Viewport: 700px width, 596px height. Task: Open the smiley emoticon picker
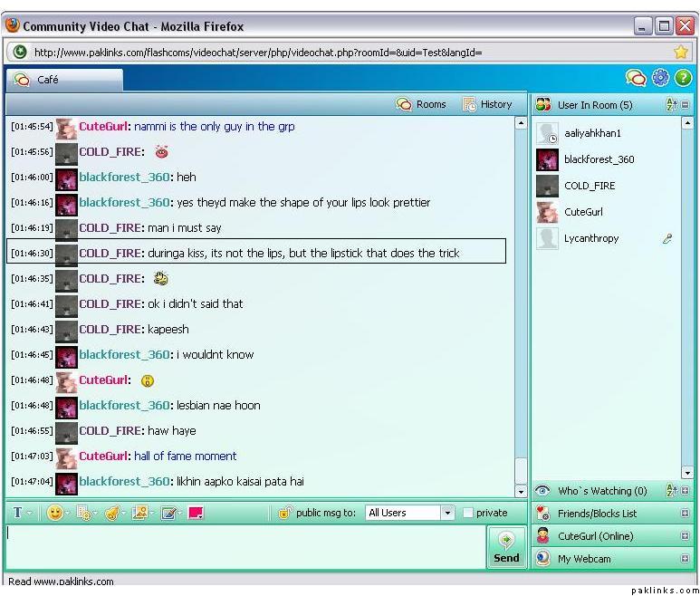click(x=55, y=513)
